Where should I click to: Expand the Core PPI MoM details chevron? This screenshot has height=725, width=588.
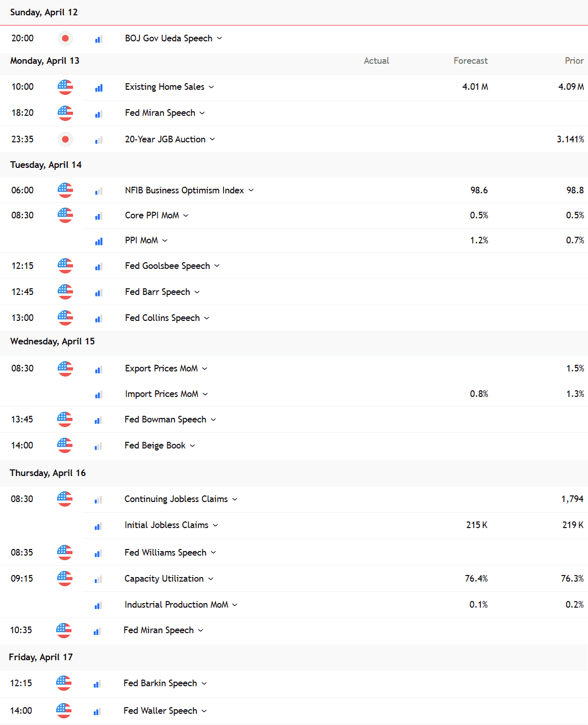(x=186, y=216)
